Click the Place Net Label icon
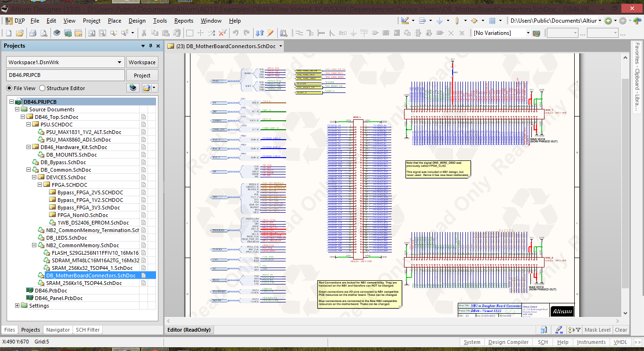This screenshot has height=351, width=644. point(342,33)
